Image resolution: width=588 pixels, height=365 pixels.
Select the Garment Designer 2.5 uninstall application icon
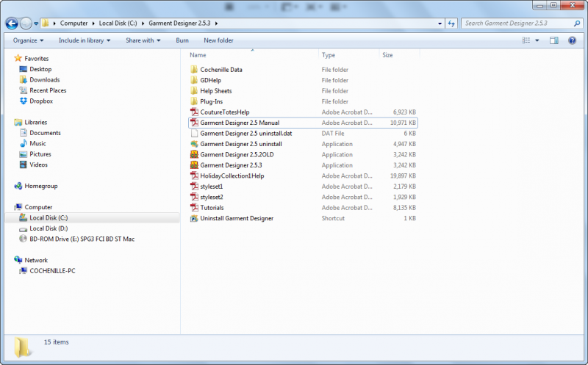coord(194,144)
